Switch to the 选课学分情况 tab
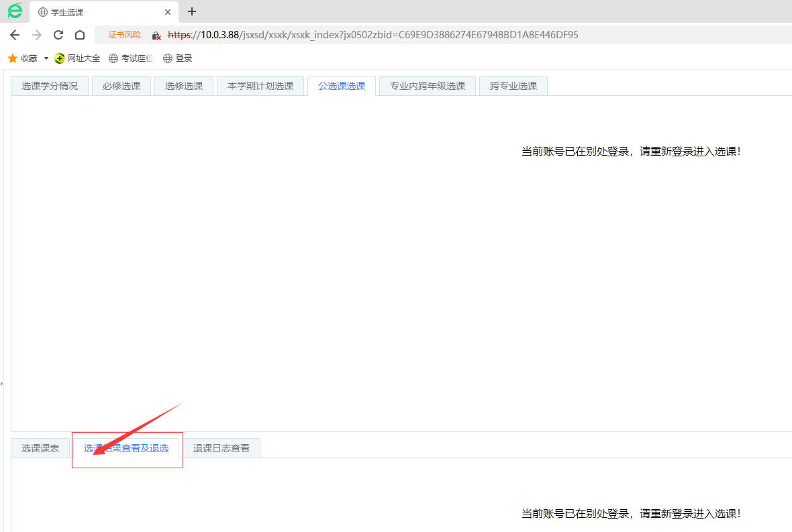Viewport: 792px width, 532px height. click(x=50, y=86)
